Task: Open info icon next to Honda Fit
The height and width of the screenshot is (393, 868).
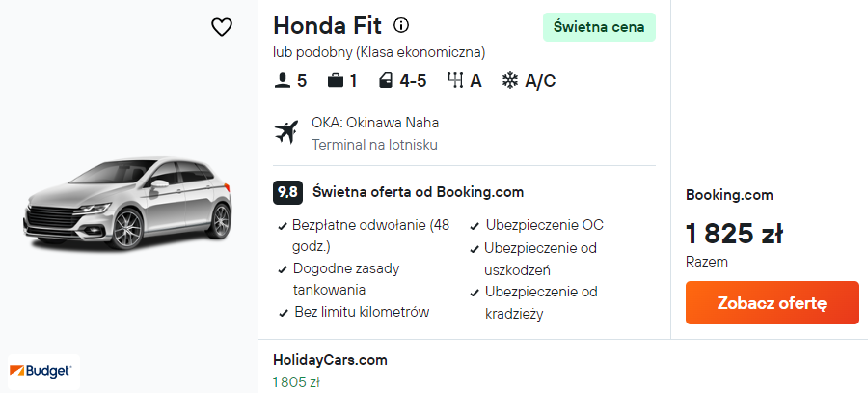Action: point(401,26)
